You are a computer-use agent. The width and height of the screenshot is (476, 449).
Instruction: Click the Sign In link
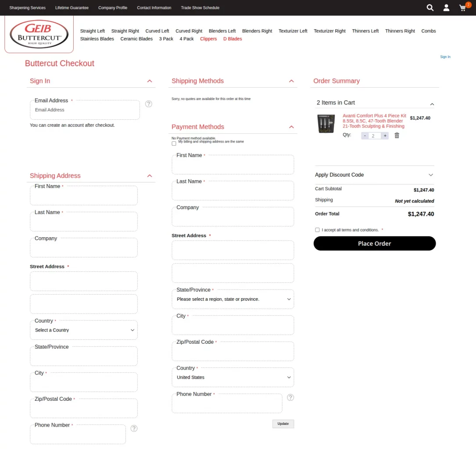[445, 57]
